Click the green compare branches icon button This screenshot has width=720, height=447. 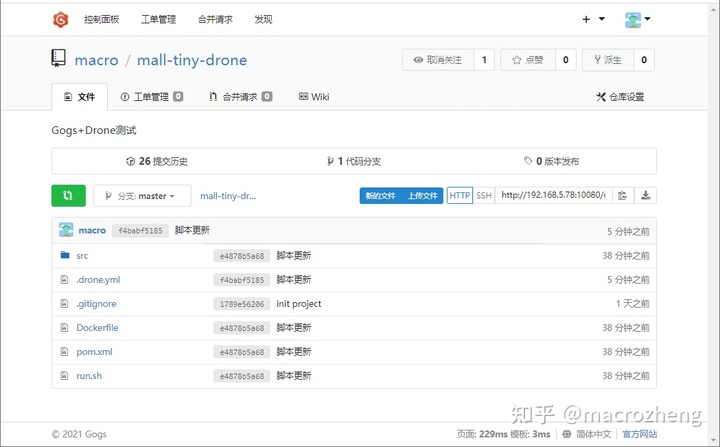68,196
